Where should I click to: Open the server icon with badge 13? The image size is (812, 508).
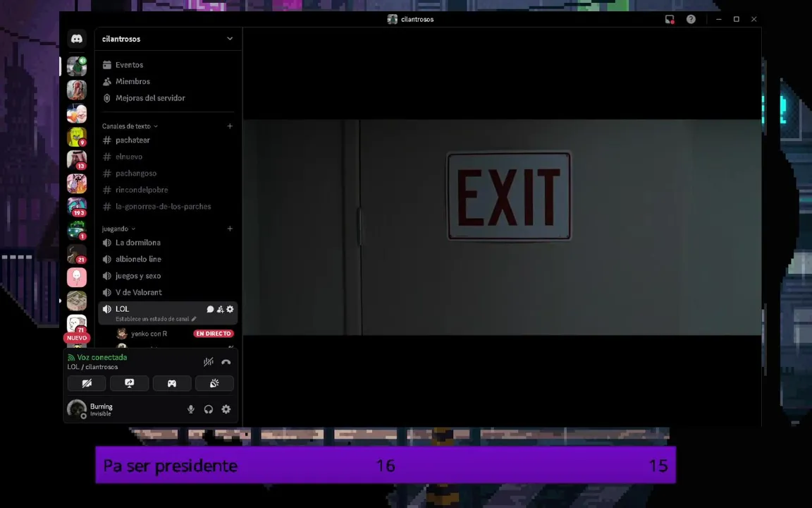77,160
